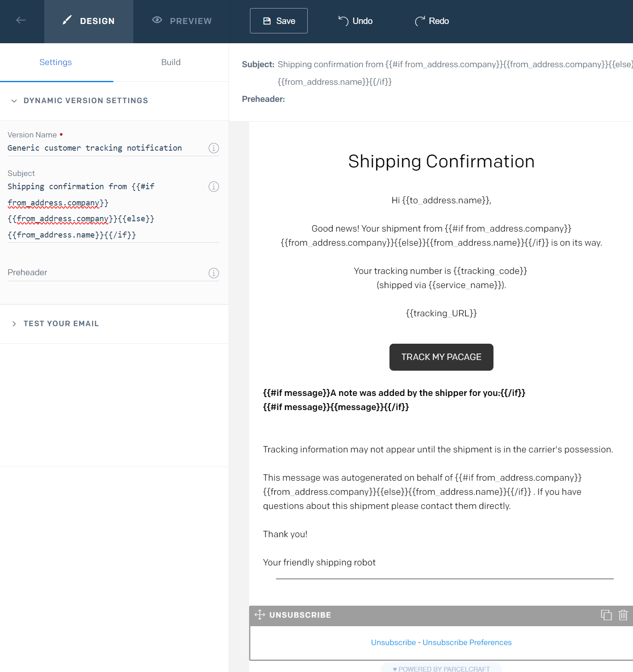Click the Track My Pacage button
This screenshot has width=633, height=672.
(441, 357)
